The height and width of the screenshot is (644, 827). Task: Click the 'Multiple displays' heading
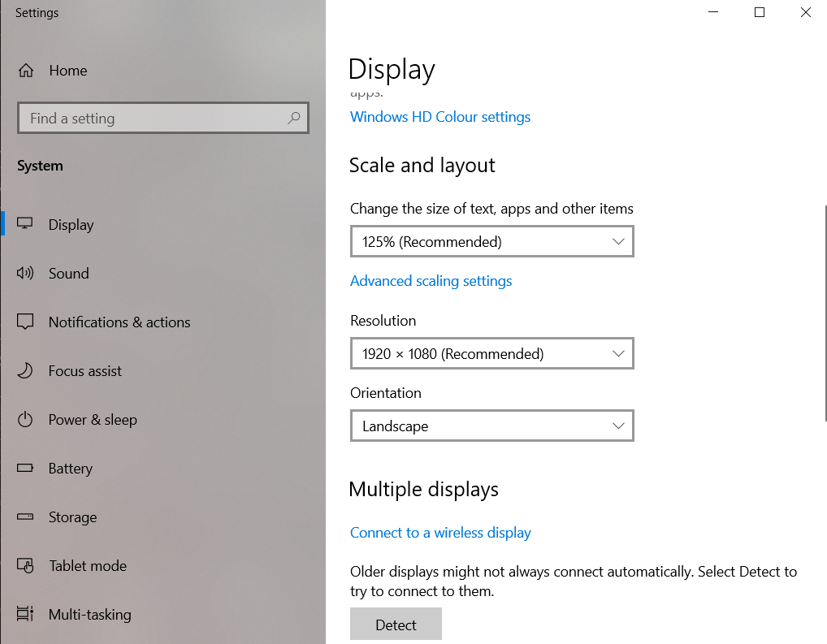[423, 489]
